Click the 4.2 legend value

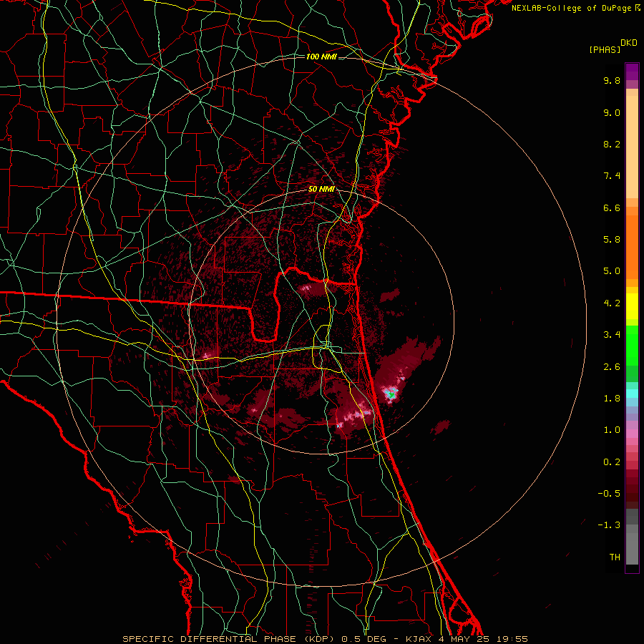point(612,303)
